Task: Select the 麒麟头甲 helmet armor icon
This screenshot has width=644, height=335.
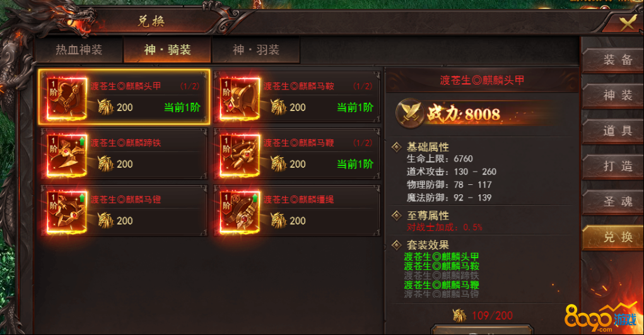Action: (x=66, y=98)
